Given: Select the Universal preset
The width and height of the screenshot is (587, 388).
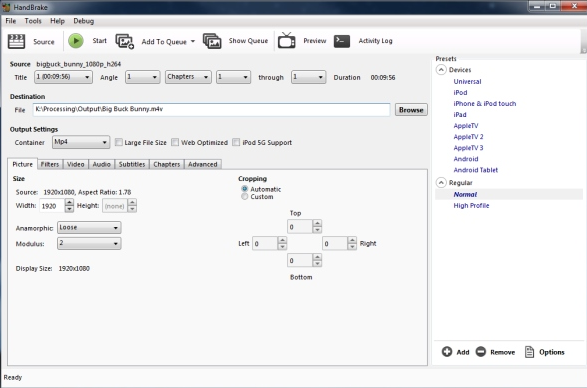Looking at the screenshot, I should coord(467,81).
